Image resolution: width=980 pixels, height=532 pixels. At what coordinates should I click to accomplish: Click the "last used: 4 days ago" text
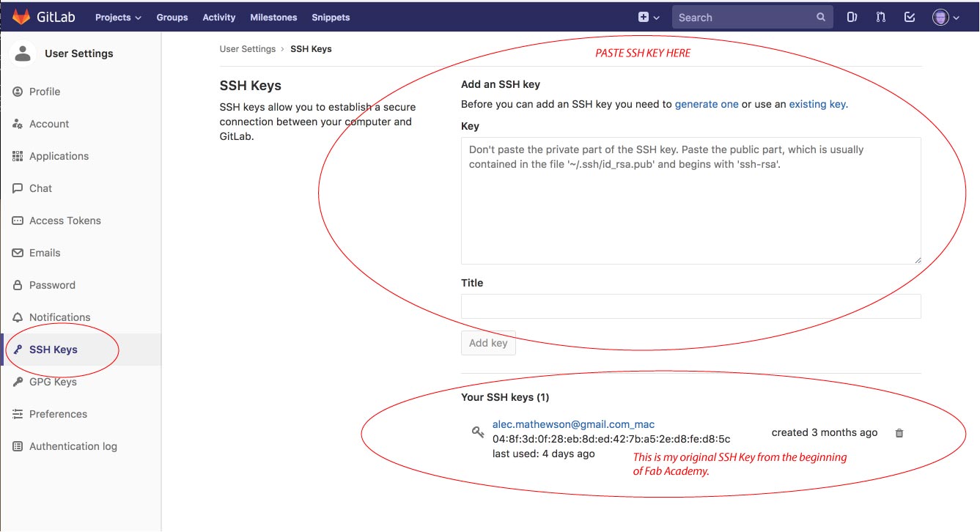click(544, 454)
